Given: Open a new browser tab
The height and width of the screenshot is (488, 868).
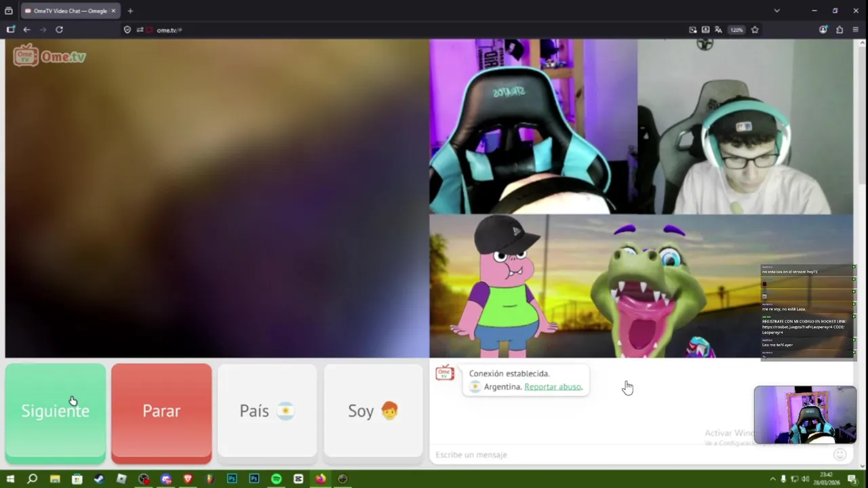Looking at the screenshot, I should pyautogui.click(x=130, y=11).
